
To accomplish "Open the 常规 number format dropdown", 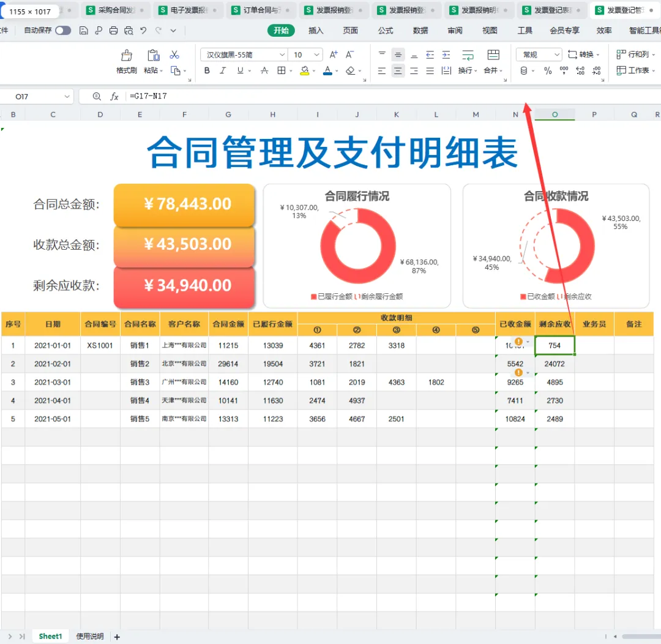I will (x=556, y=55).
